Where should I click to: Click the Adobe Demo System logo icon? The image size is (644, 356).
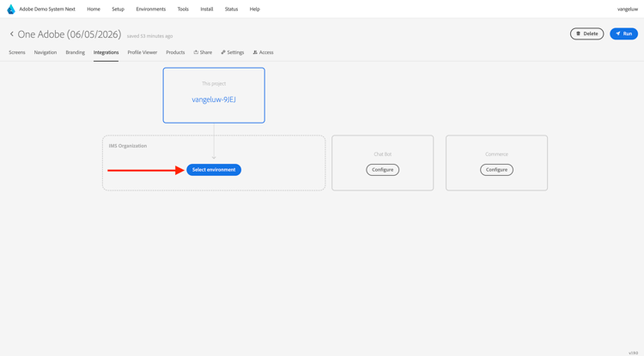[x=11, y=9]
